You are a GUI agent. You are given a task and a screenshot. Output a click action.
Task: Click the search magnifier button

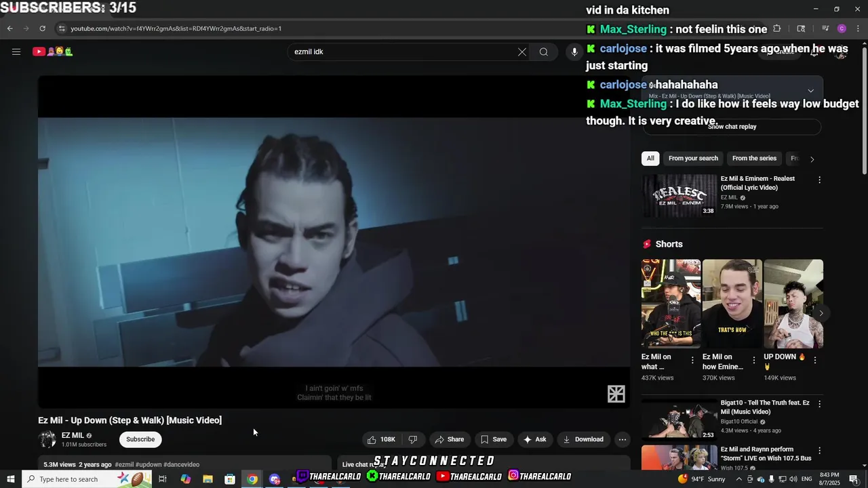(544, 52)
